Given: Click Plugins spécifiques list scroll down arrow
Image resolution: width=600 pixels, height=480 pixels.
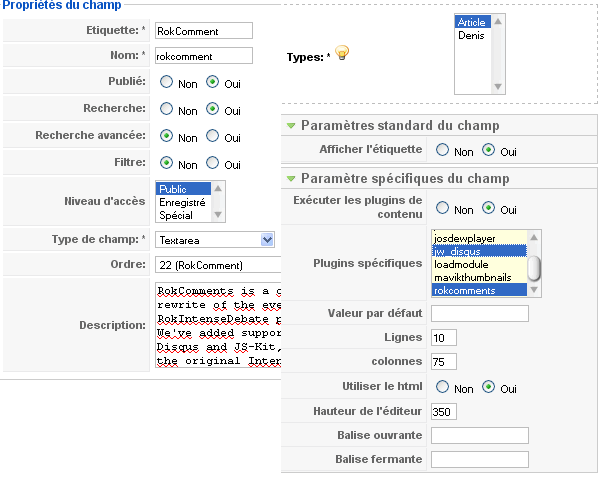Looking at the screenshot, I should point(534,290).
